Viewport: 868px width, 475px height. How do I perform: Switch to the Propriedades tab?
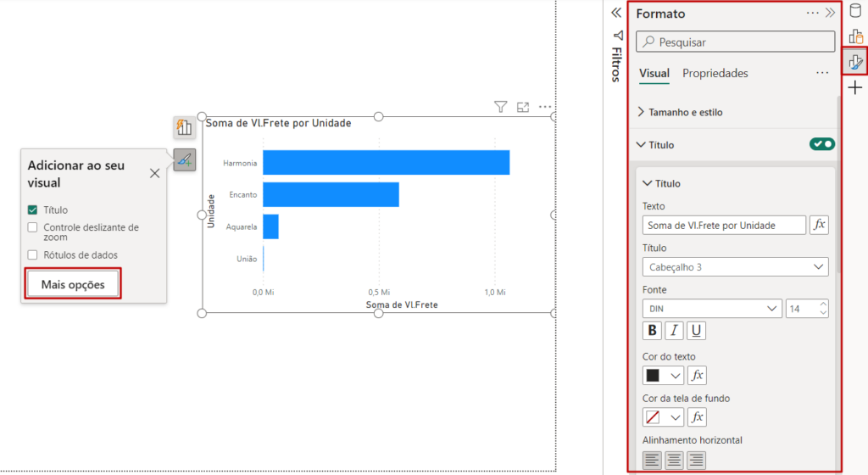point(715,74)
